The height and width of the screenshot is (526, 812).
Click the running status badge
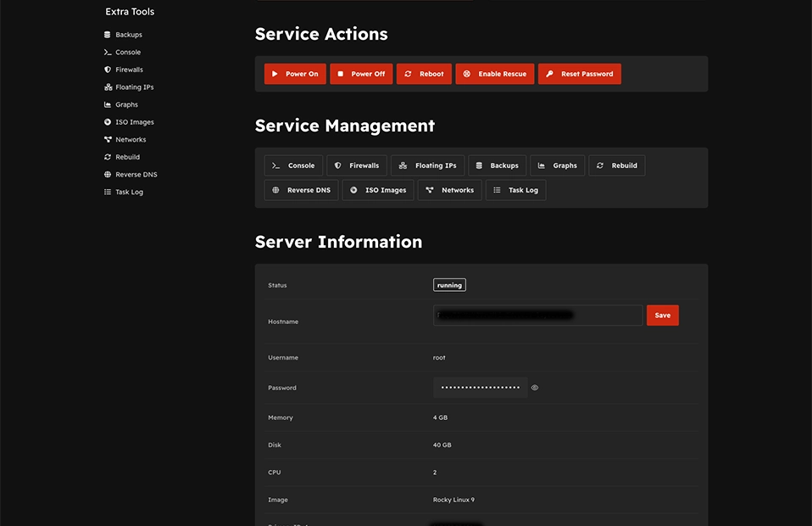(449, 285)
